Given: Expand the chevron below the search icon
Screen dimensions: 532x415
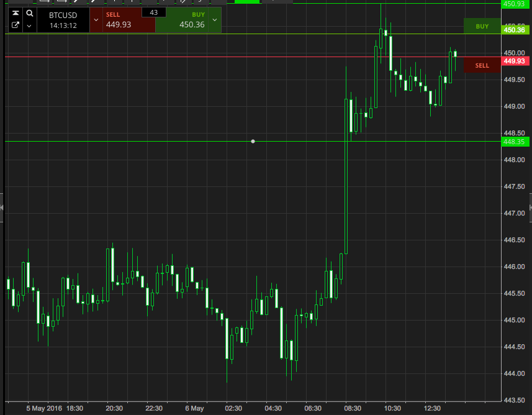Looking at the screenshot, I should tap(29, 26).
